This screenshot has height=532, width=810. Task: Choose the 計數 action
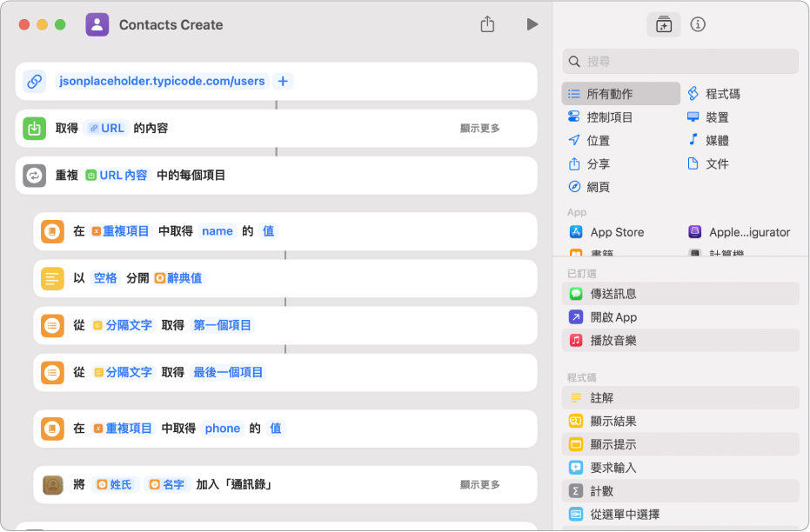(x=680, y=491)
